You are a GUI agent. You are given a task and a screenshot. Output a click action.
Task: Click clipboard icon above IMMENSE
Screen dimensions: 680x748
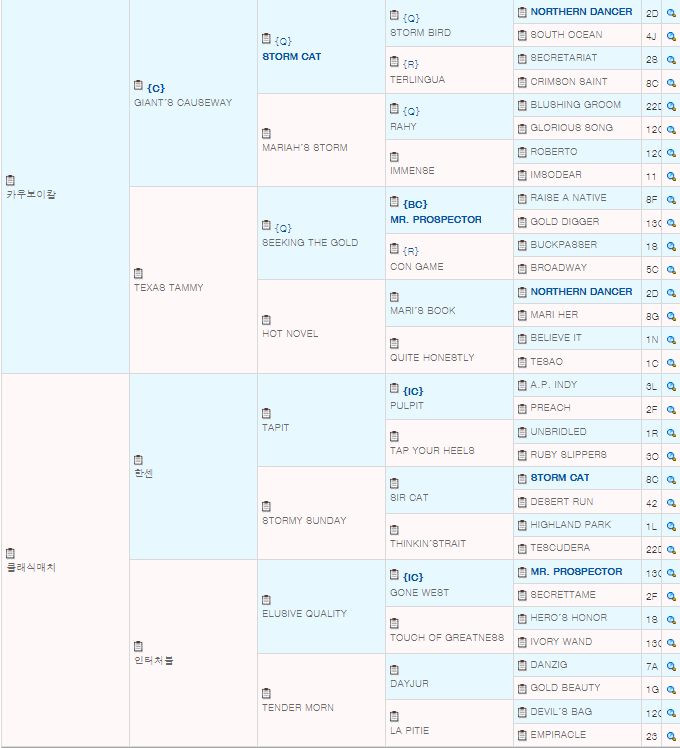point(394,157)
